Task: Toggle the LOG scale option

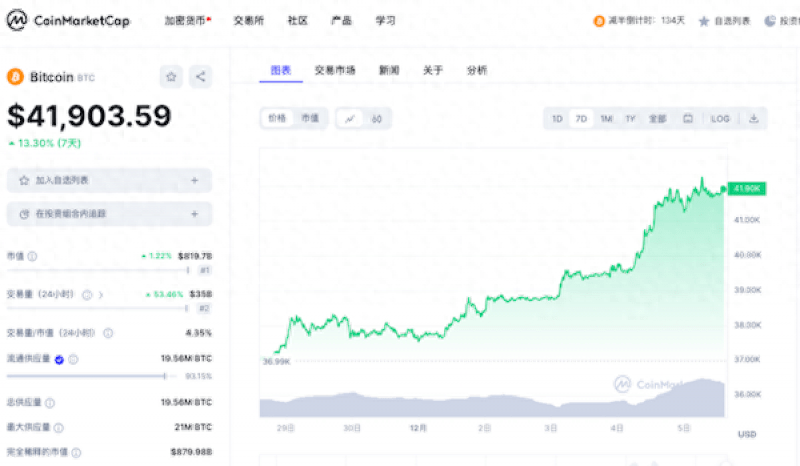Action: pos(720,118)
